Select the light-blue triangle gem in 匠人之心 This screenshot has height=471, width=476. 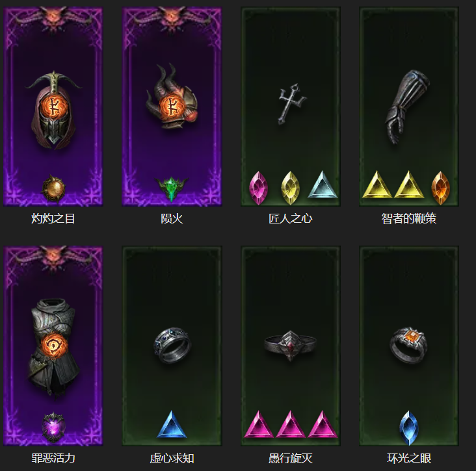click(x=323, y=185)
